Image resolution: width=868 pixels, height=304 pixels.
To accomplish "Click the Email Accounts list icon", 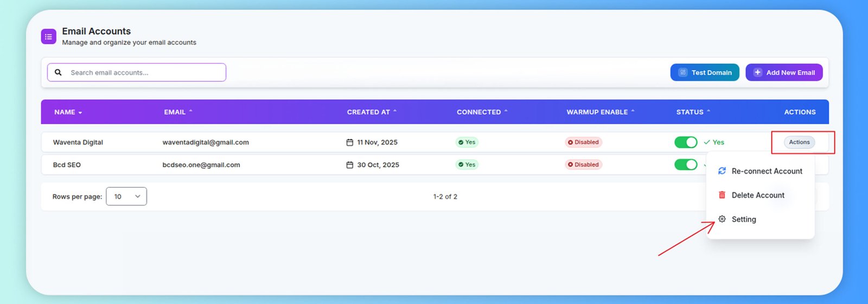I will coord(48,37).
